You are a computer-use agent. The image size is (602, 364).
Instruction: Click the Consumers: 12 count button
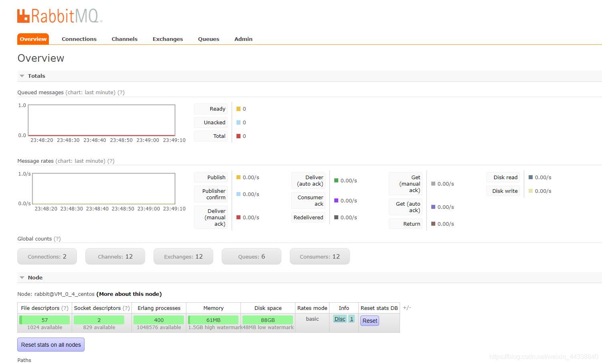[x=319, y=257]
